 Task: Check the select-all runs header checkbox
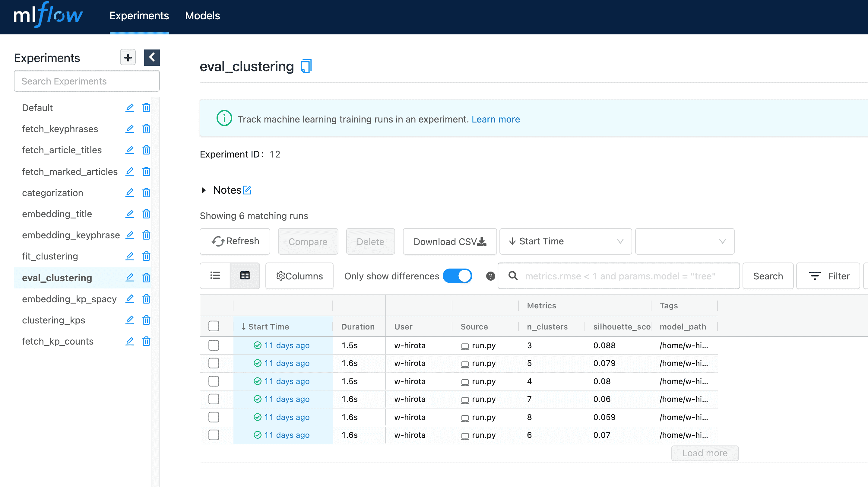pyautogui.click(x=214, y=326)
